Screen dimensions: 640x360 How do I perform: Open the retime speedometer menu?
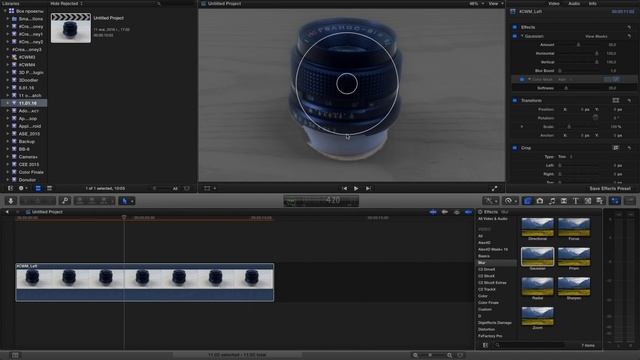510,201
